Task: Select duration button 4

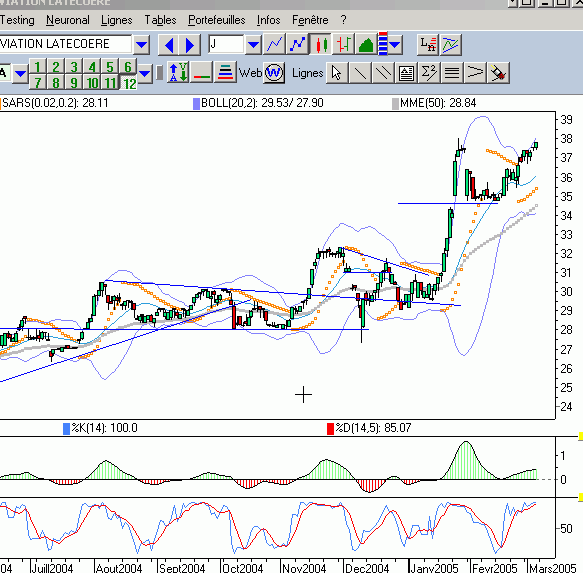Action: pos(92,67)
